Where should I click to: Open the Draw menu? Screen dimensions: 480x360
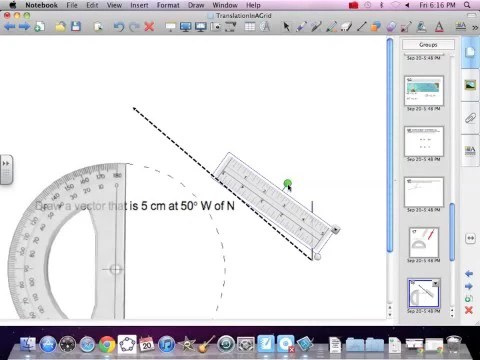click(x=196, y=5)
